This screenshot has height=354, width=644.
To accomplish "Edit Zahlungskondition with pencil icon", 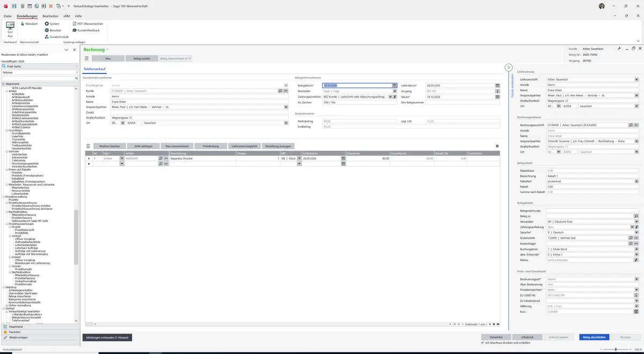I will [395, 97].
